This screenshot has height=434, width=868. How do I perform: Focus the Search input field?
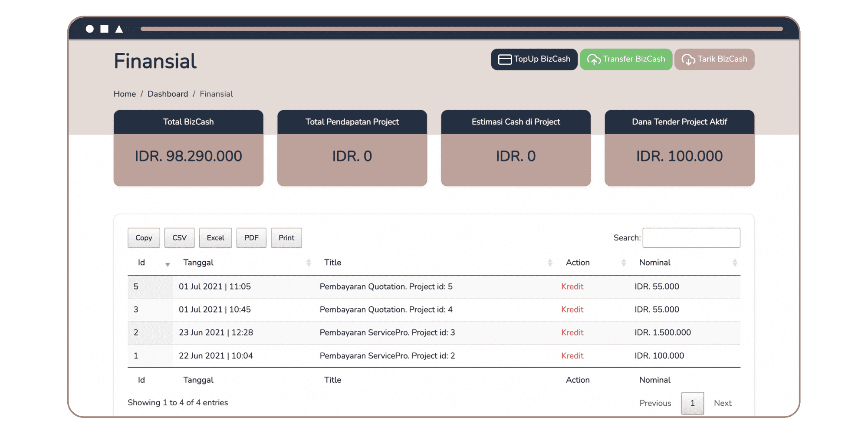coord(691,238)
